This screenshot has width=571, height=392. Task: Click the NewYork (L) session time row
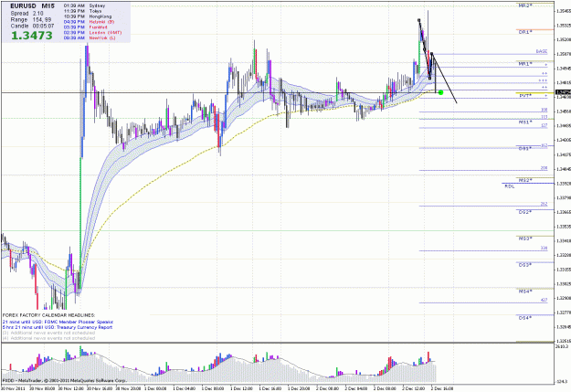[x=90, y=37]
